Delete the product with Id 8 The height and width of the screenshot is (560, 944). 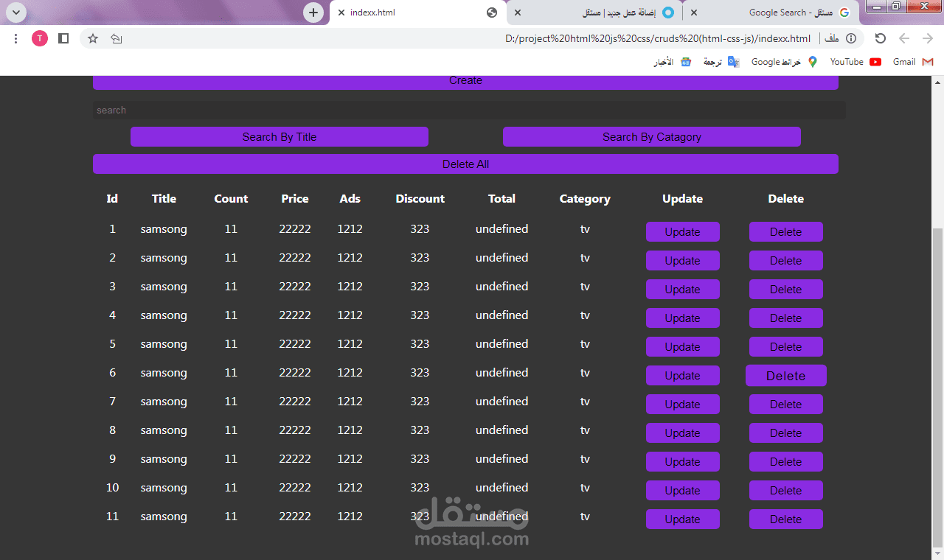pos(786,433)
